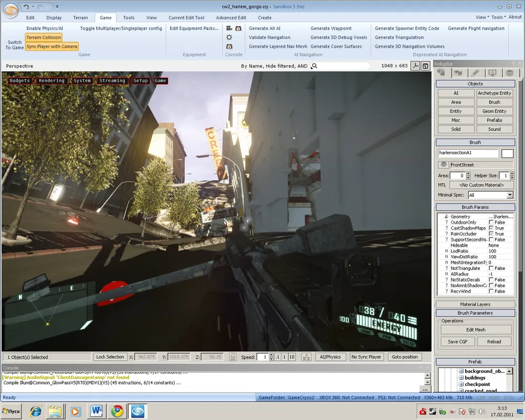Image resolution: width=525 pixels, height=420 pixels.
Task: Click the viewport search magnifier icon
Action: click(314, 66)
